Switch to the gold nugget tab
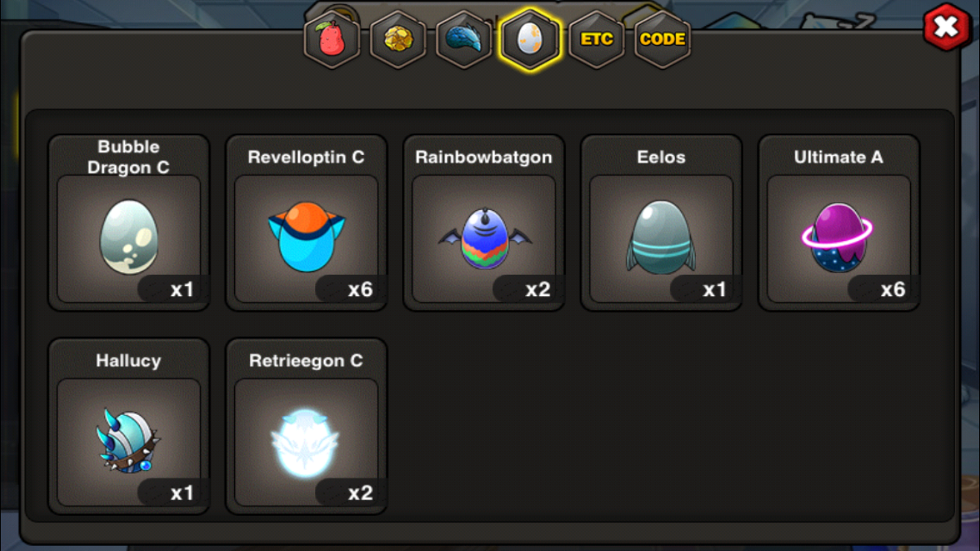This screenshot has width=980, height=551. [398, 39]
